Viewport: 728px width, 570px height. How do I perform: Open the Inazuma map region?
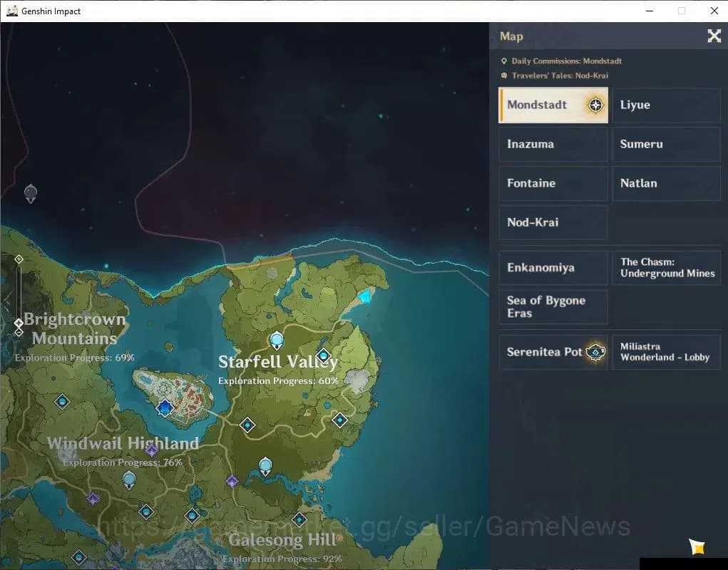(553, 144)
